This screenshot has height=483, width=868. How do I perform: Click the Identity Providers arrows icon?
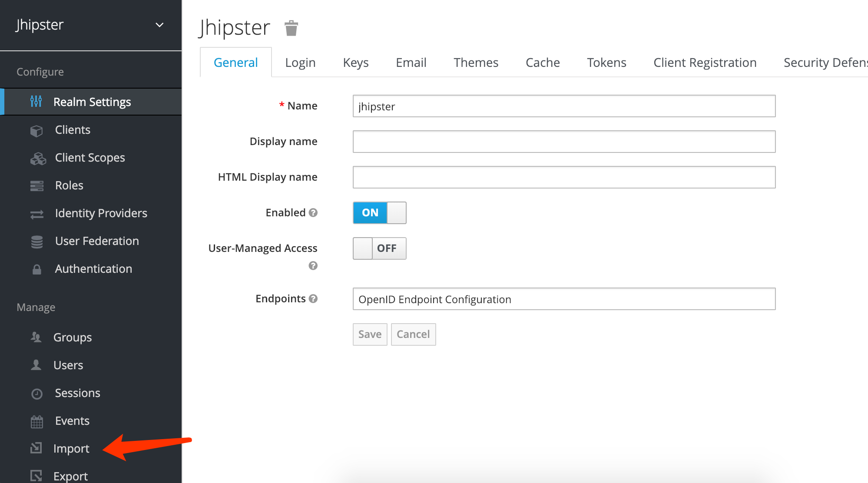click(37, 214)
